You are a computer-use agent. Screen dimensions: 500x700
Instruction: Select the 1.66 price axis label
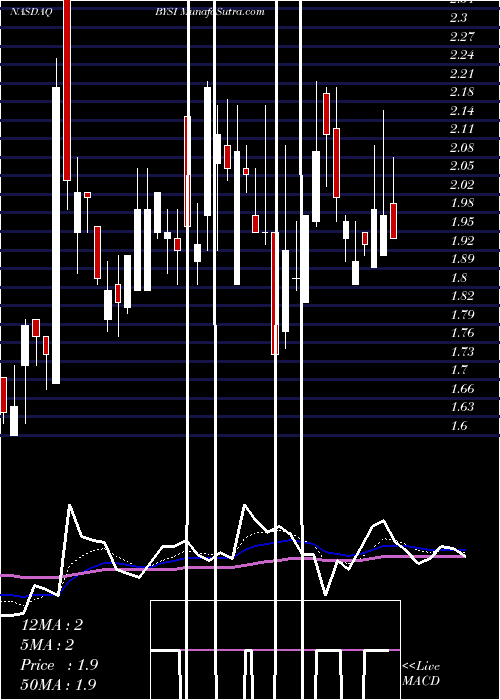[x=462, y=389]
